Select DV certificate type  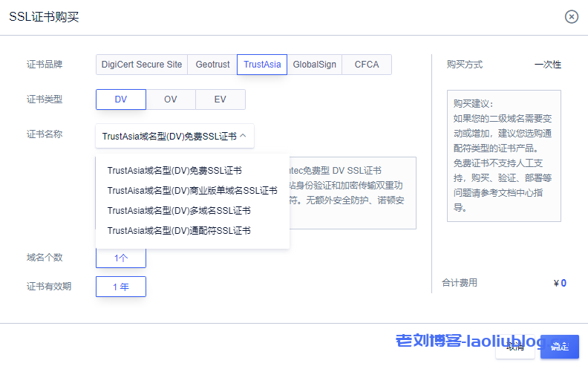coord(121,99)
